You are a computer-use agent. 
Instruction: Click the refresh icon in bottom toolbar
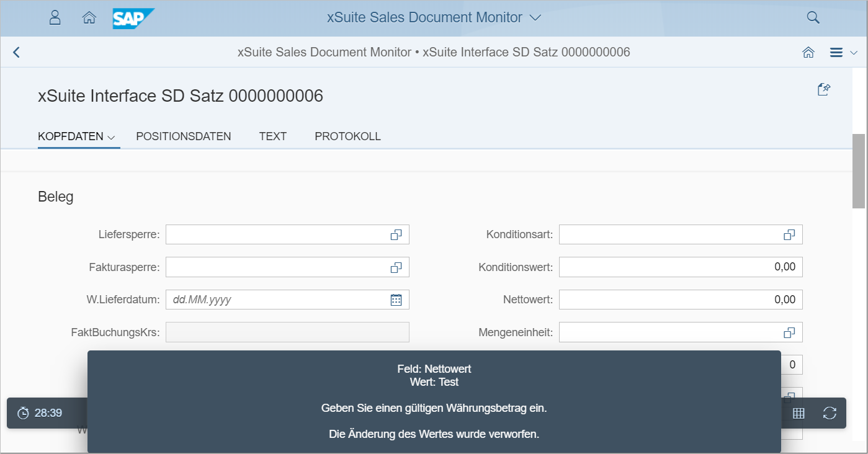tap(830, 413)
